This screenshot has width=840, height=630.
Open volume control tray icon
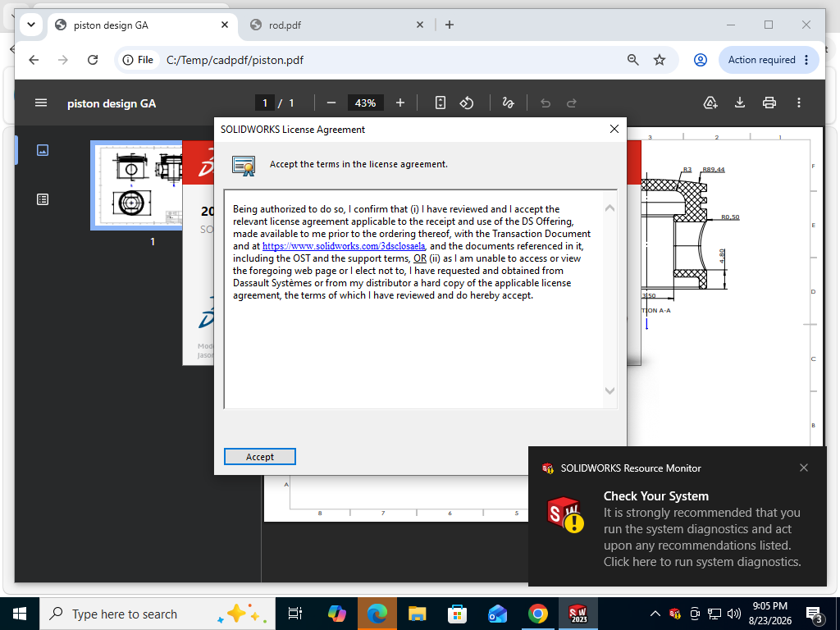(x=734, y=614)
